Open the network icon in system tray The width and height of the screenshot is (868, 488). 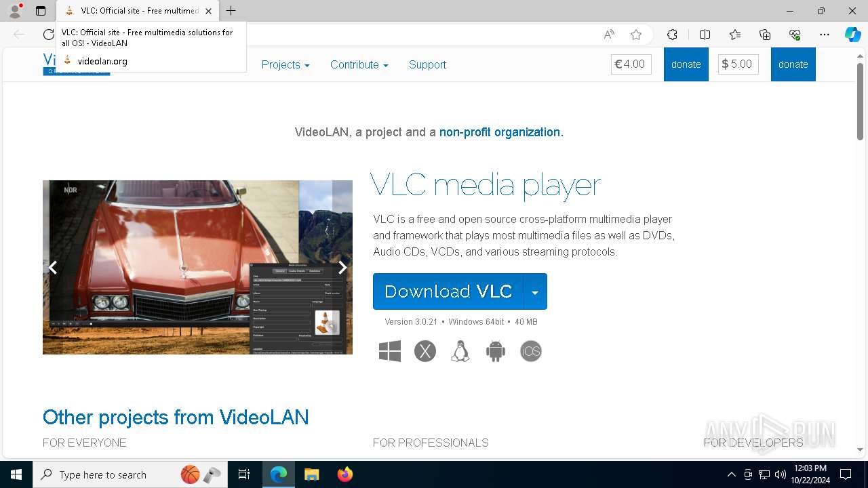click(764, 474)
